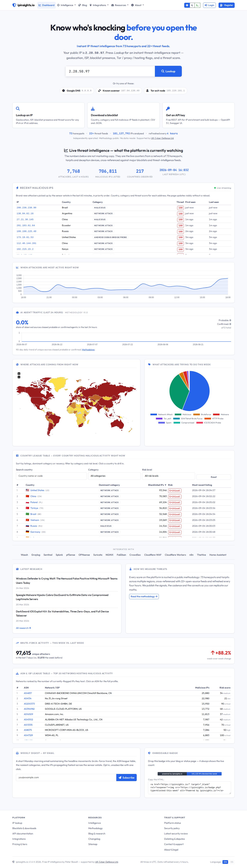Switch to light theme sun icon
The height and width of the screenshot is (868, 247).
pos(187,5)
